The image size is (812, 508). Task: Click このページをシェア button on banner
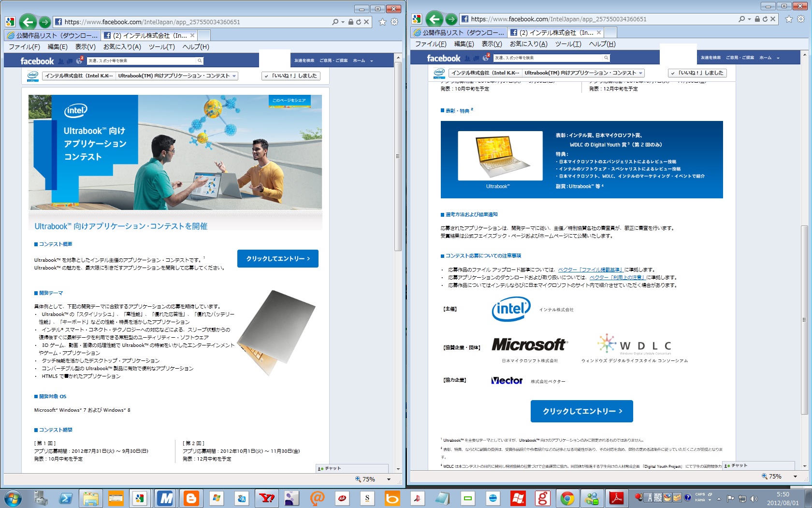pyautogui.click(x=289, y=101)
